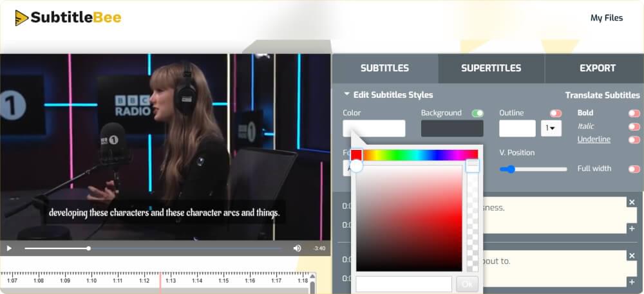The height and width of the screenshot is (294, 644).
Task: Click the dark Background color swatch
Action: pyautogui.click(x=452, y=128)
